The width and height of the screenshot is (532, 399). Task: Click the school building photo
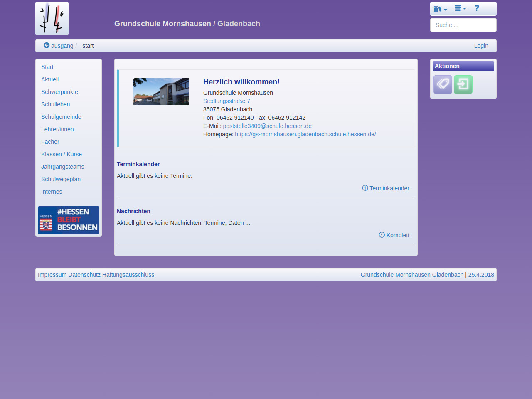(x=161, y=91)
